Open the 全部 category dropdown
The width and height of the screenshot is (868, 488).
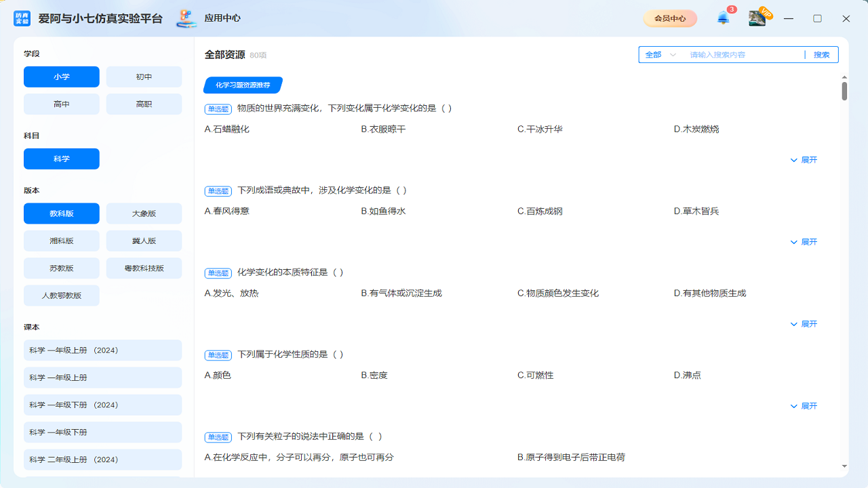coord(660,54)
